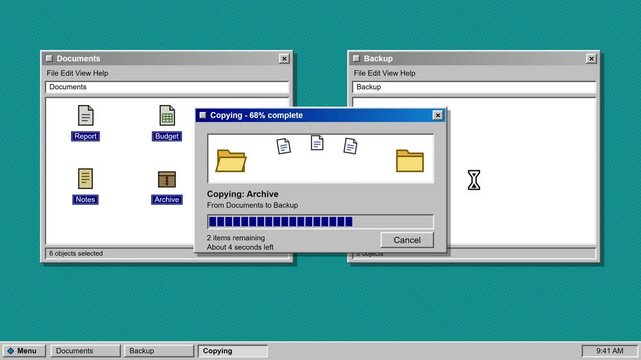Click "From Documents to Backup" text
Screen dimensions: 641x360
252,205
